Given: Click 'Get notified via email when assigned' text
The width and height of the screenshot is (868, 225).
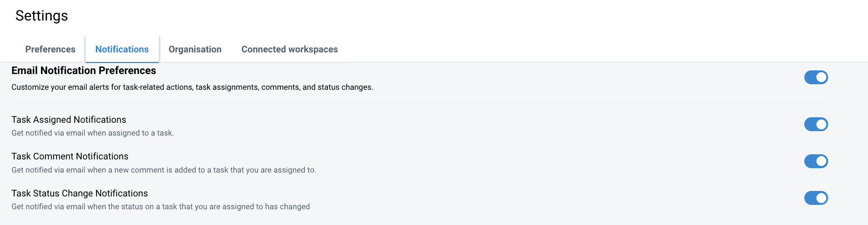Looking at the screenshot, I should tap(93, 133).
